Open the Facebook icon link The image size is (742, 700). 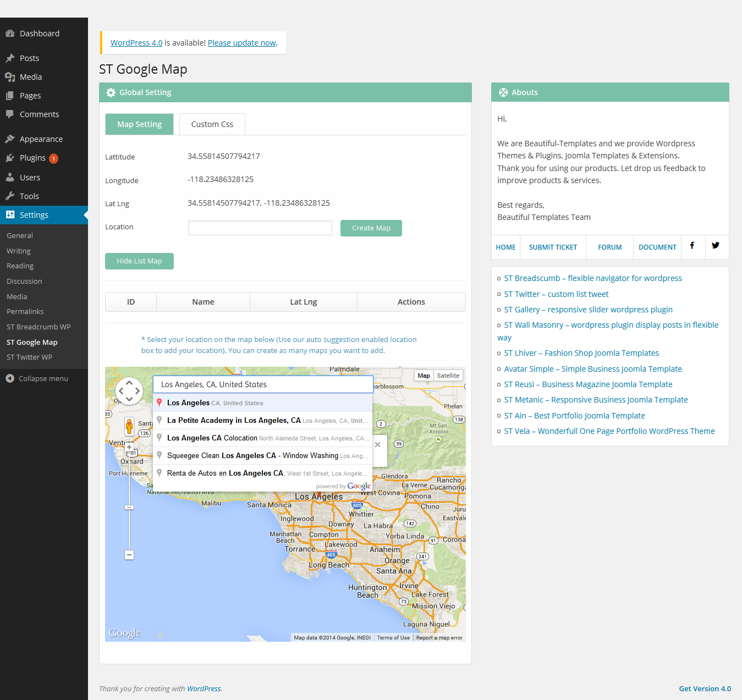click(x=692, y=246)
